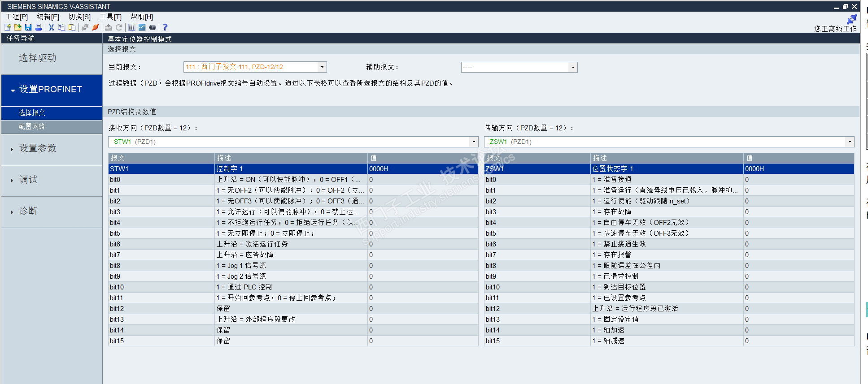Image resolution: width=868 pixels, height=384 pixels.
Task: Click the Print toolbar icon
Action: 39,27
